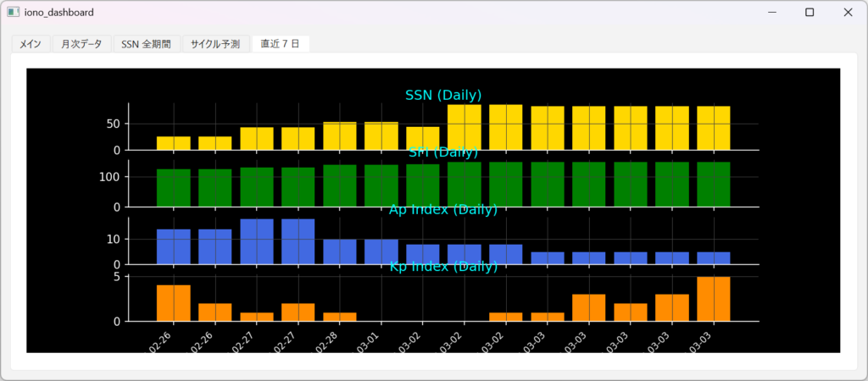Pick the rightmost green SFI bar
Viewport: 868px width, 381px height.
(713, 184)
